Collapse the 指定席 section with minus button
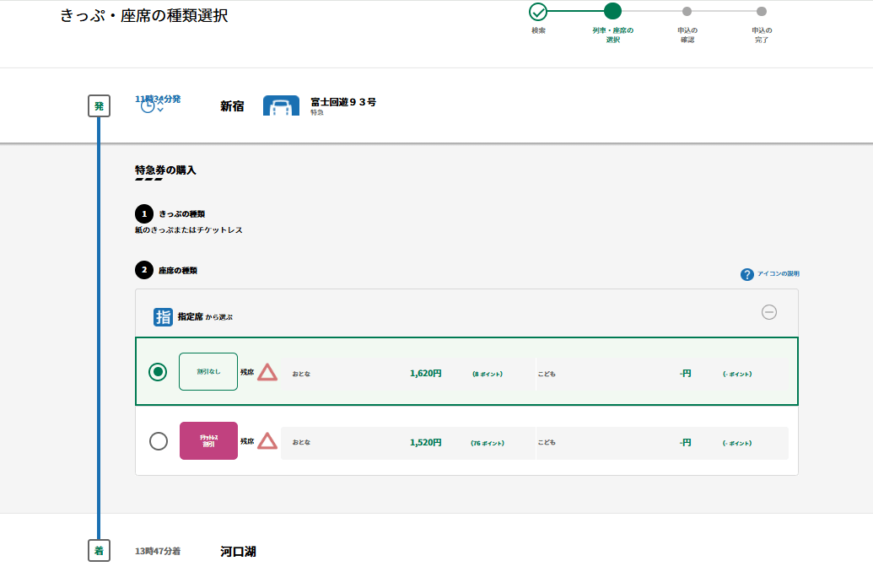The width and height of the screenshot is (873, 588). click(x=768, y=312)
